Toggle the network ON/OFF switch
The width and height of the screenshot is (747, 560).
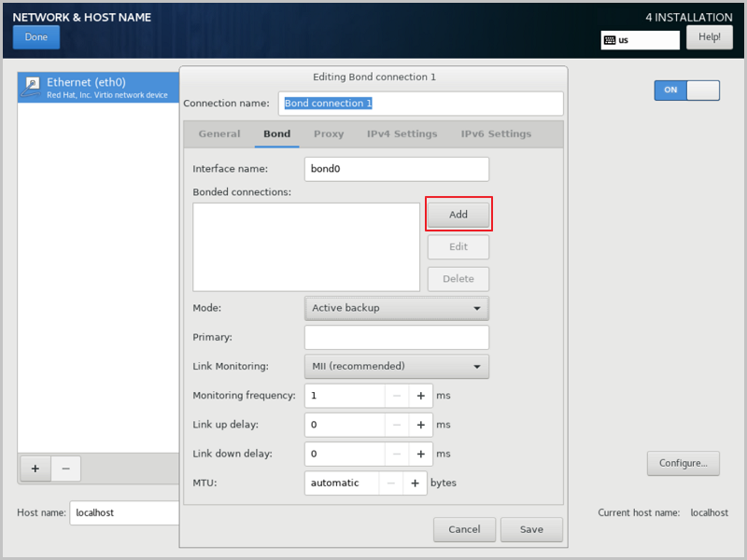pyautogui.click(x=686, y=90)
